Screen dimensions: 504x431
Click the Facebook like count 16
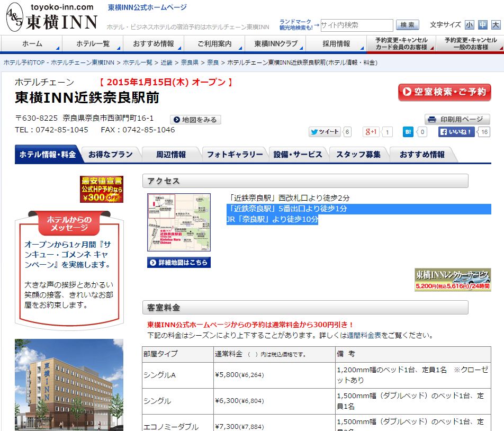tap(484, 132)
